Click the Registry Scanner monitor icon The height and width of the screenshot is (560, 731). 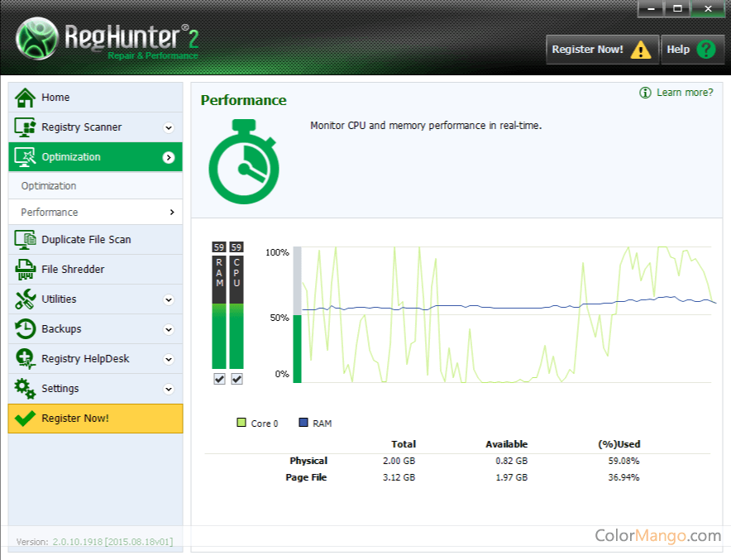(25, 127)
